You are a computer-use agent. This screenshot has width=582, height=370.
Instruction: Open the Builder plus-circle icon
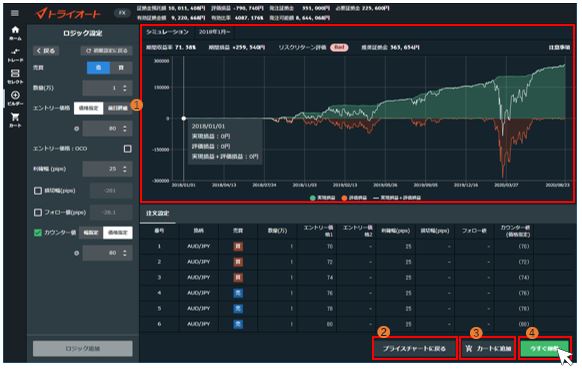click(x=15, y=98)
